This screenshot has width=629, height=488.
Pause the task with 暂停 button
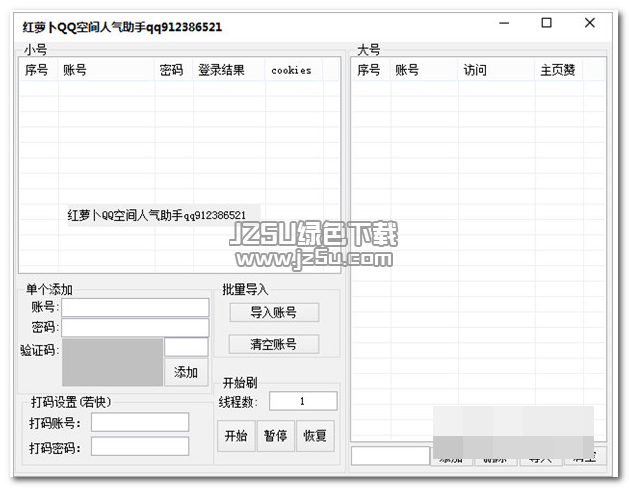[x=276, y=435]
